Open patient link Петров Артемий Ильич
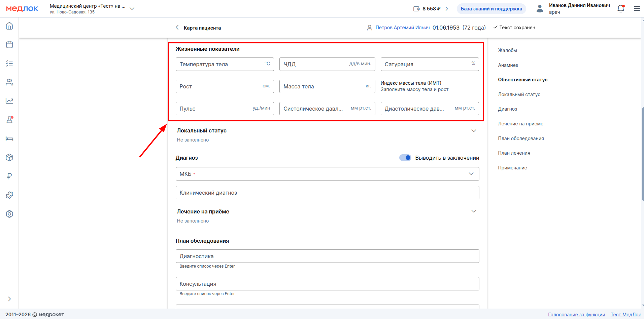The image size is (644, 319). pos(402,28)
